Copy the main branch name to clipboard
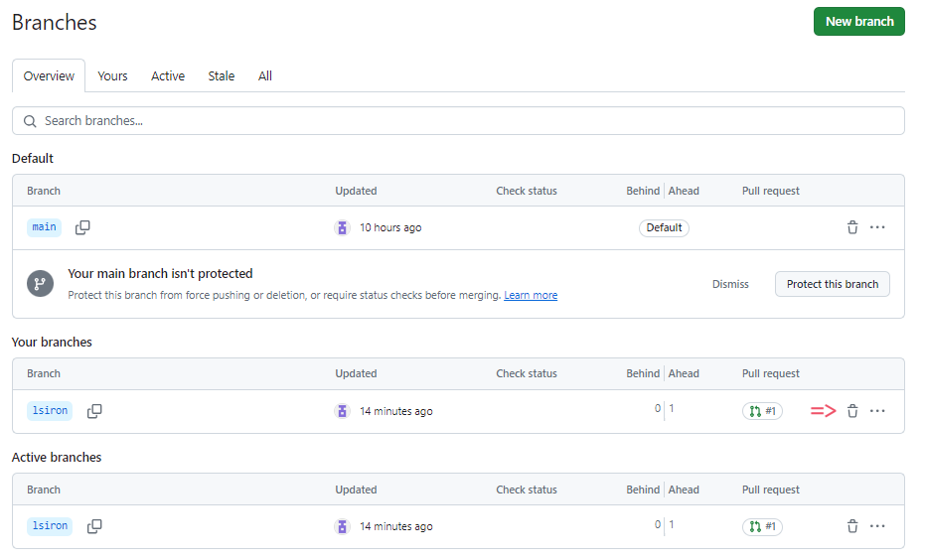The height and width of the screenshot is (560, 925). (82, 227)
